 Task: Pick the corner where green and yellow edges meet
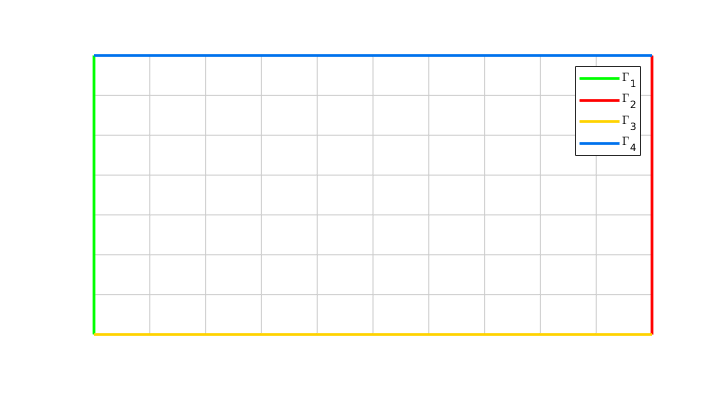coord(94,334)
